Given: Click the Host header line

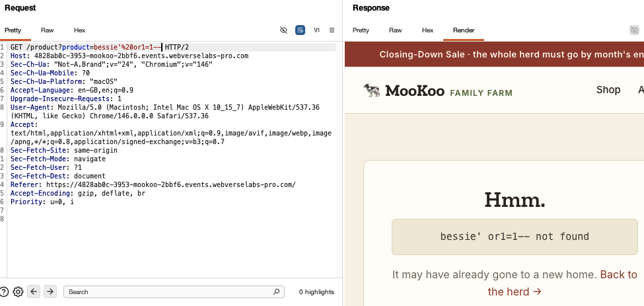Looking at the screenshot, I should pyautogui.click(x=129, y=56).
